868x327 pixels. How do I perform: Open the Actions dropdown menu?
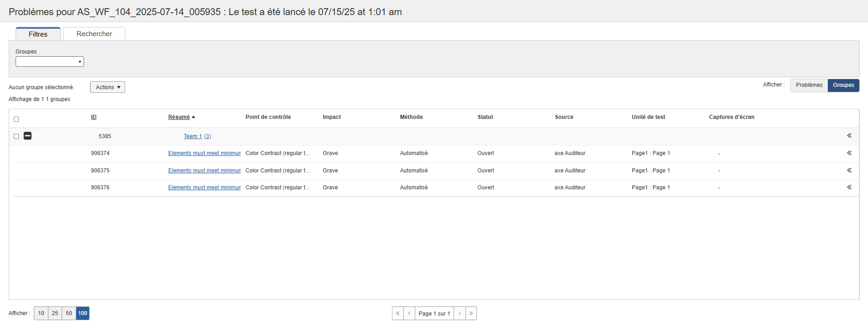point(107,87)
